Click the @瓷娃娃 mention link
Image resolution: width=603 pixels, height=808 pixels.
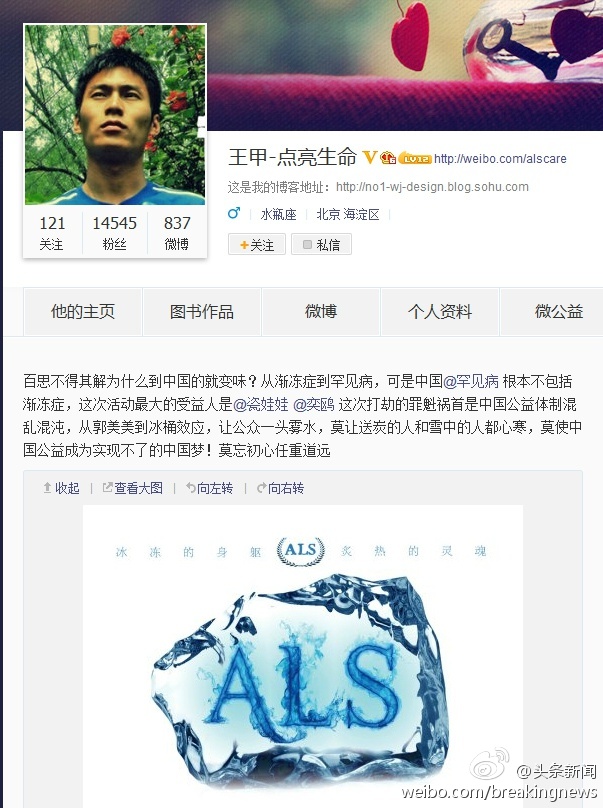pos(261,405)
